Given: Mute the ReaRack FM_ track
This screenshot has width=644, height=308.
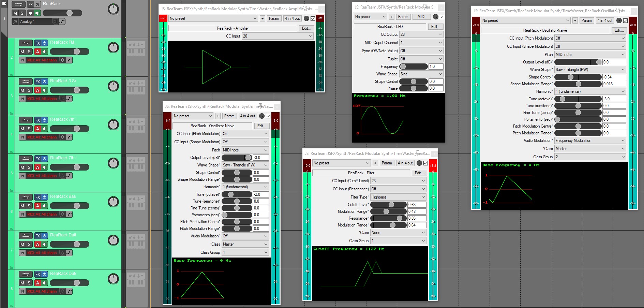Looking at the screenshot, I should (22, 52).
